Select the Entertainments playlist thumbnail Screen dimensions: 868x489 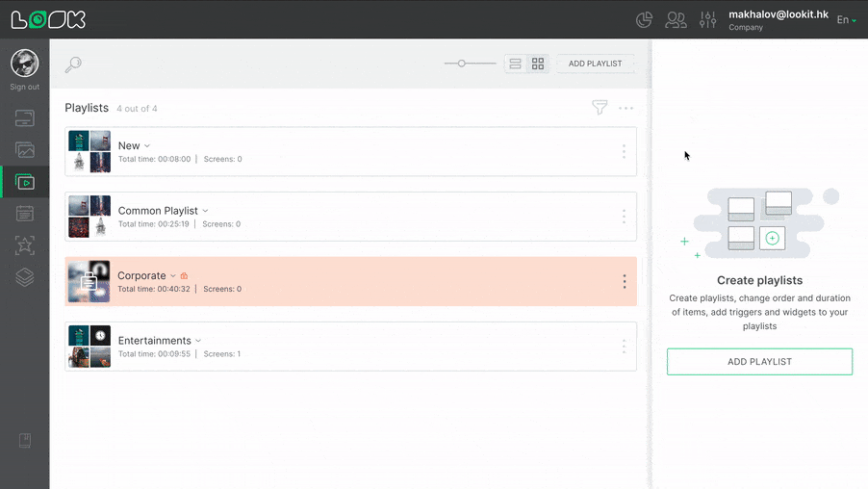point(89,346)
